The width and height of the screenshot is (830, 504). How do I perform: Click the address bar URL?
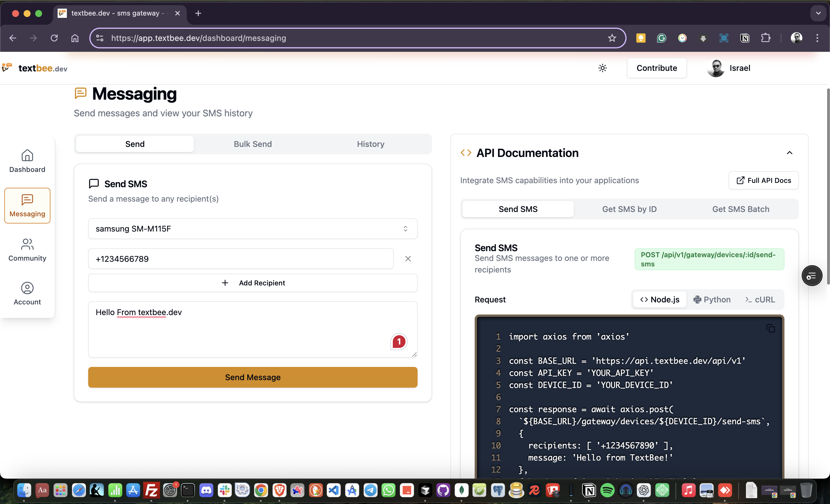[x=199, y=38]
